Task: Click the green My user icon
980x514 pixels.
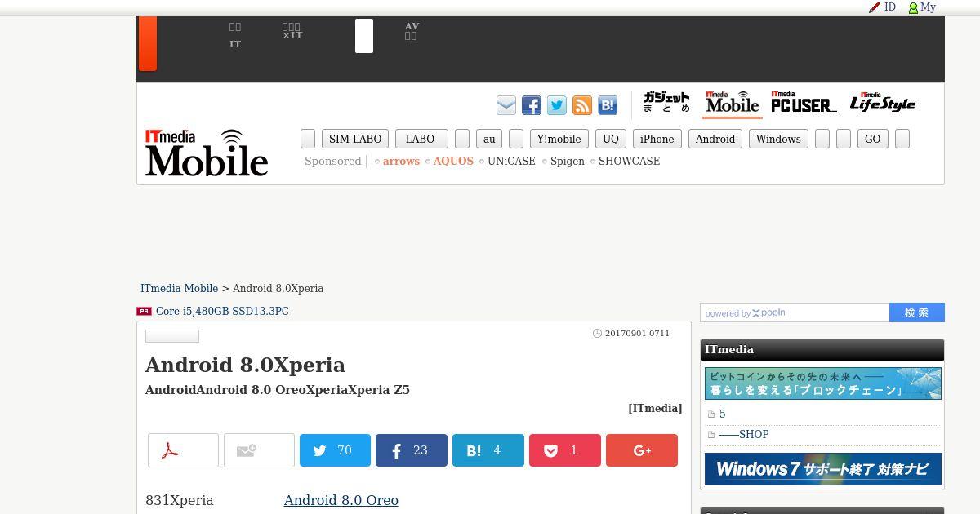Action: tap(913, 7)
